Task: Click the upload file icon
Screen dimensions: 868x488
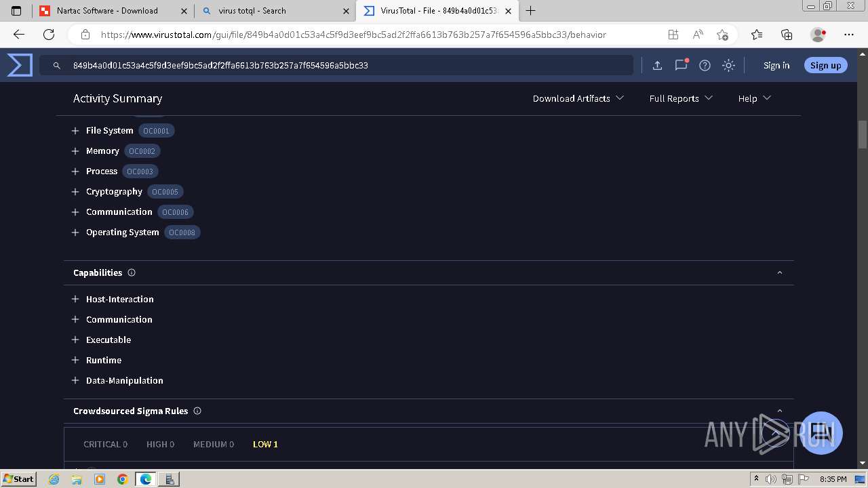Action: coord(657,65)
